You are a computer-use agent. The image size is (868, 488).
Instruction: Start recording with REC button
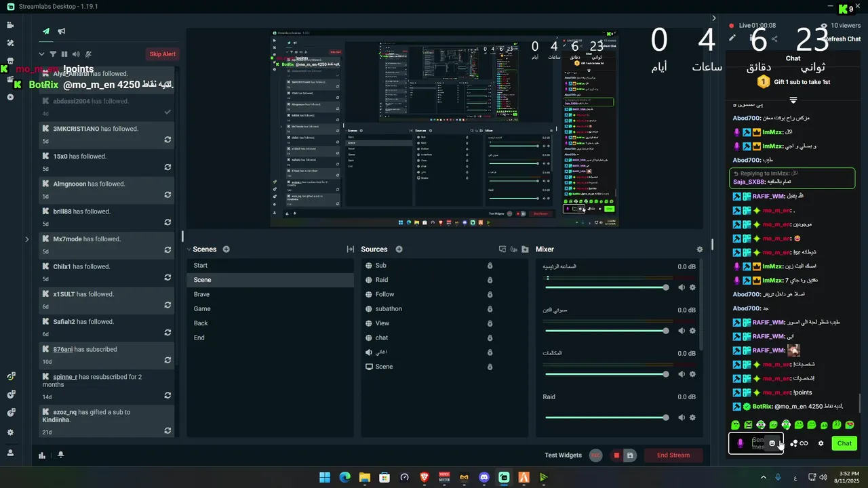click(x=596, y=455)
